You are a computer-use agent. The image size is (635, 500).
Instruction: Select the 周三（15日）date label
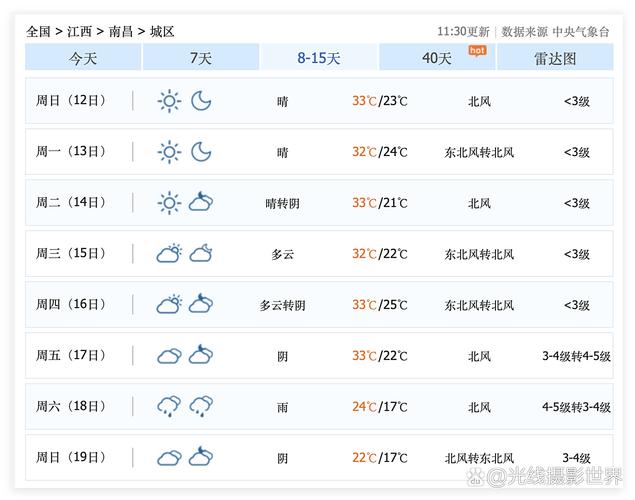coord(71,253)
